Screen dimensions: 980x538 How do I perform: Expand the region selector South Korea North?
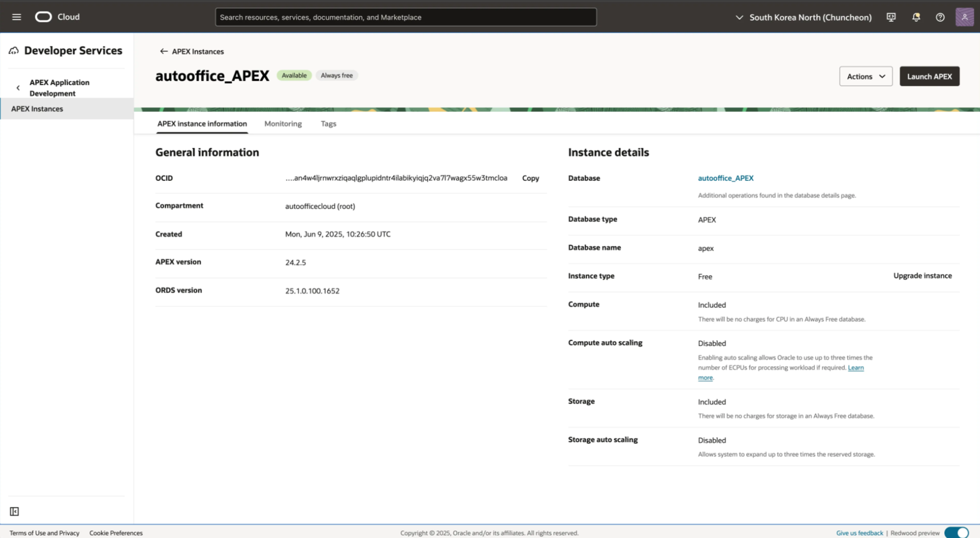(x=803, y=17)
